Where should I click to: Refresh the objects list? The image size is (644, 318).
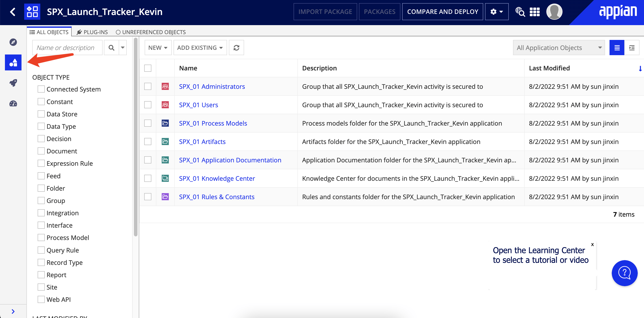pos(236,48)
